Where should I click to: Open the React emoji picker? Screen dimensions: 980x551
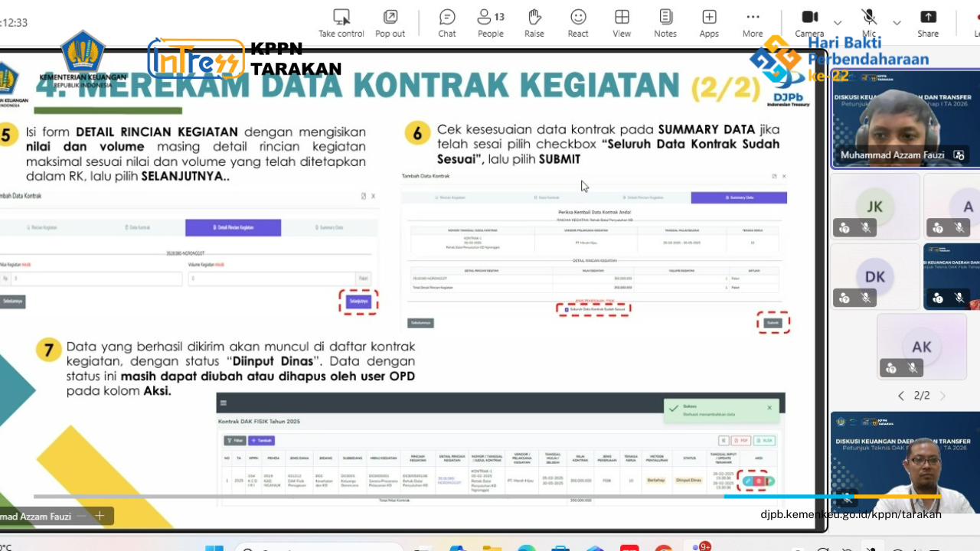point(578,23)
